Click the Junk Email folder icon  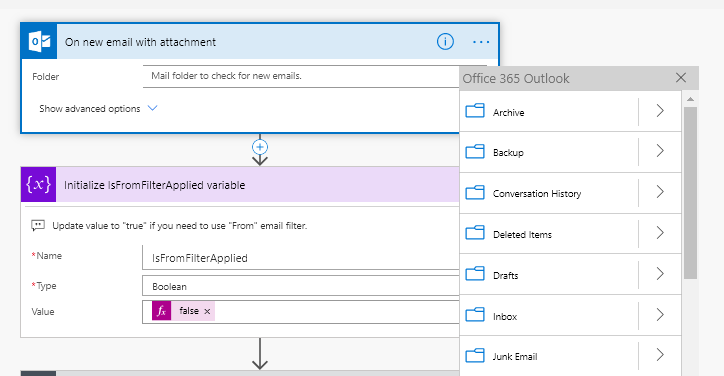click(475, 356)
